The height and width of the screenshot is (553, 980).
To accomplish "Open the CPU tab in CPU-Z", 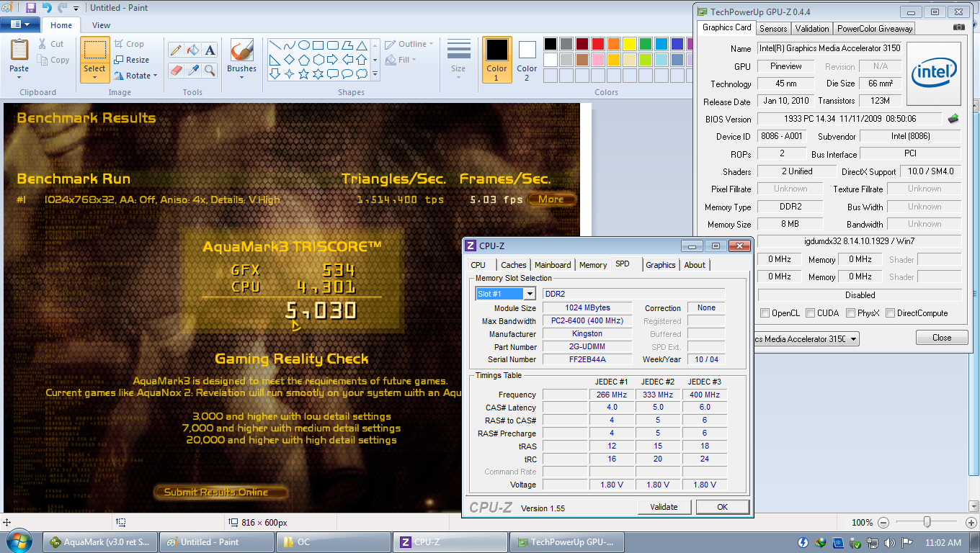I will click(x=478, y=265).
